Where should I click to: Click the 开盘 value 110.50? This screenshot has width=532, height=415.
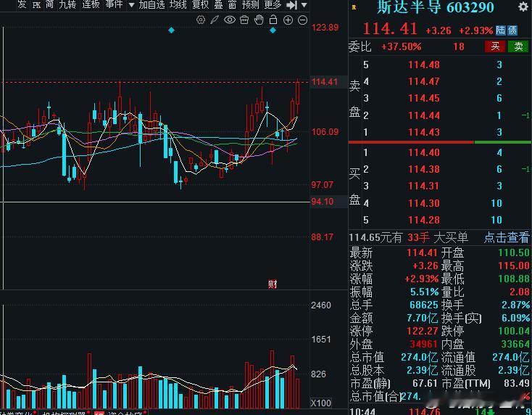click(514, 252)
